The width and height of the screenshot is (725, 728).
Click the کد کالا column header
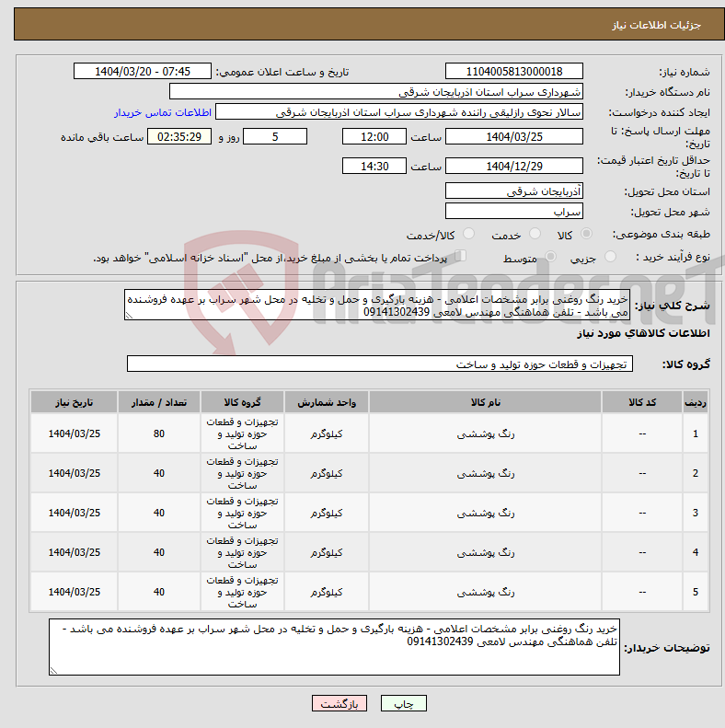(x=642, y=402)
